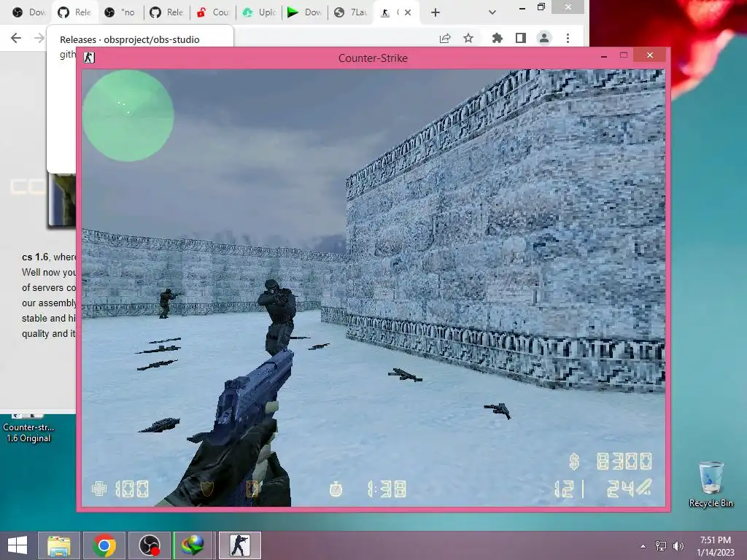Toggle the Chrome side panel
This screenshot has height=560, width=747.
pos(521,38)
